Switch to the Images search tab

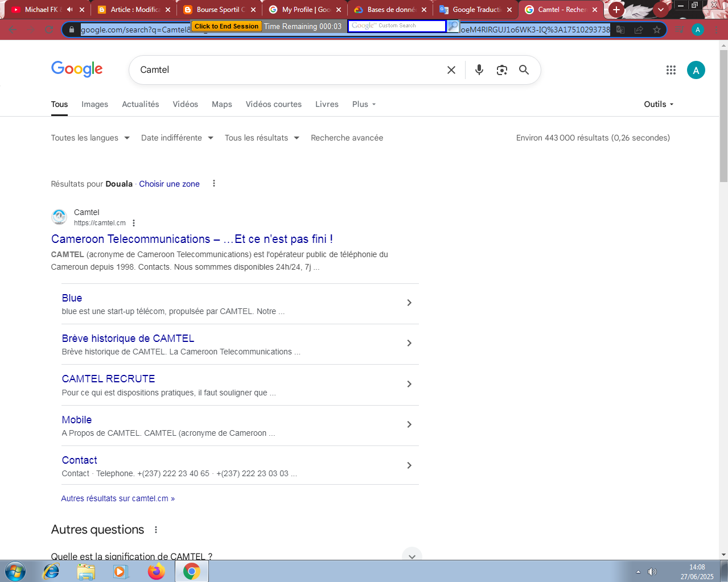pos(94,104)
